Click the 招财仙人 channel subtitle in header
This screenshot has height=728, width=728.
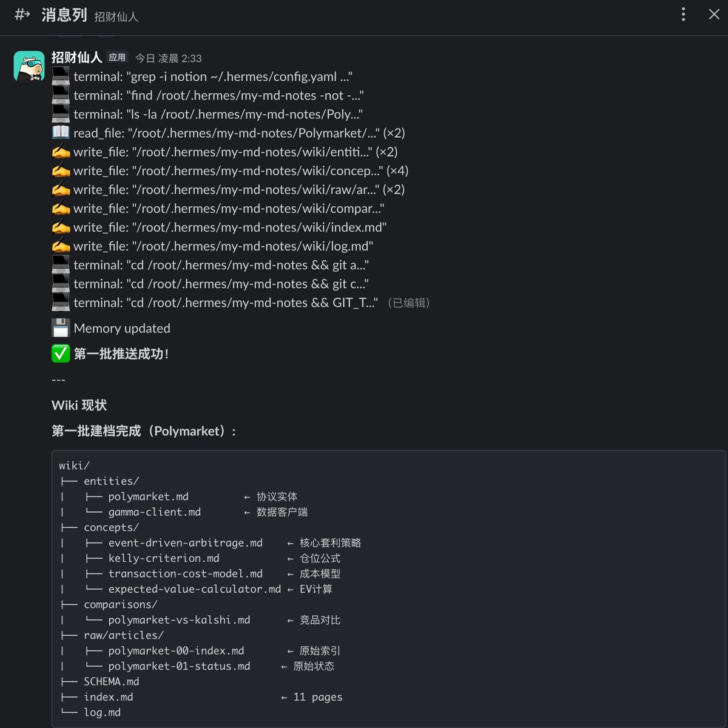click(x=116, y=17)
